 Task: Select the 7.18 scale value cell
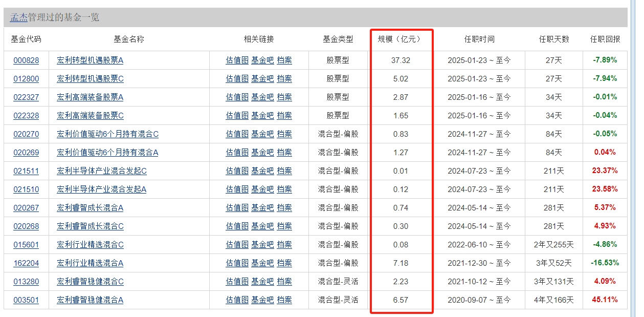401,263
